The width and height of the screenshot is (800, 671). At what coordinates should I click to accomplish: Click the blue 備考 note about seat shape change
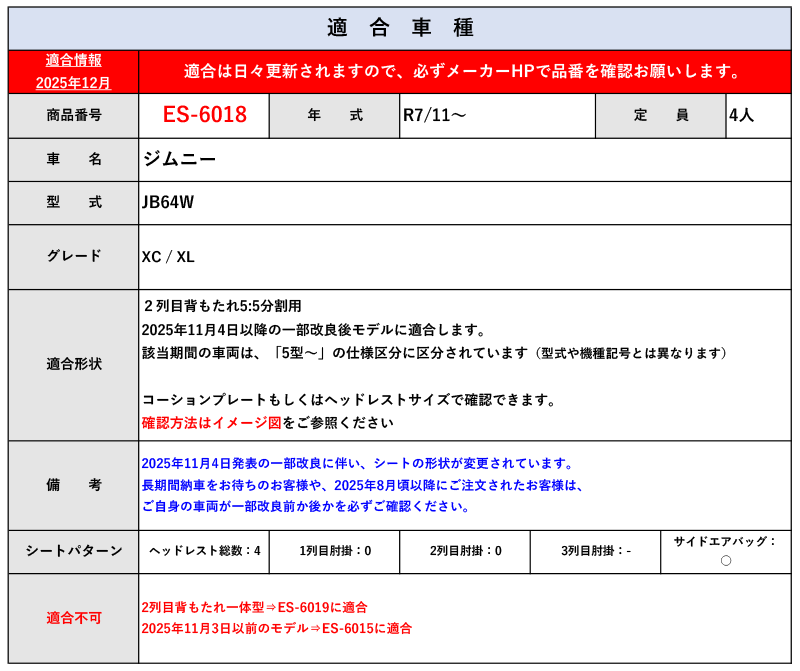click(x=358, y=464)
